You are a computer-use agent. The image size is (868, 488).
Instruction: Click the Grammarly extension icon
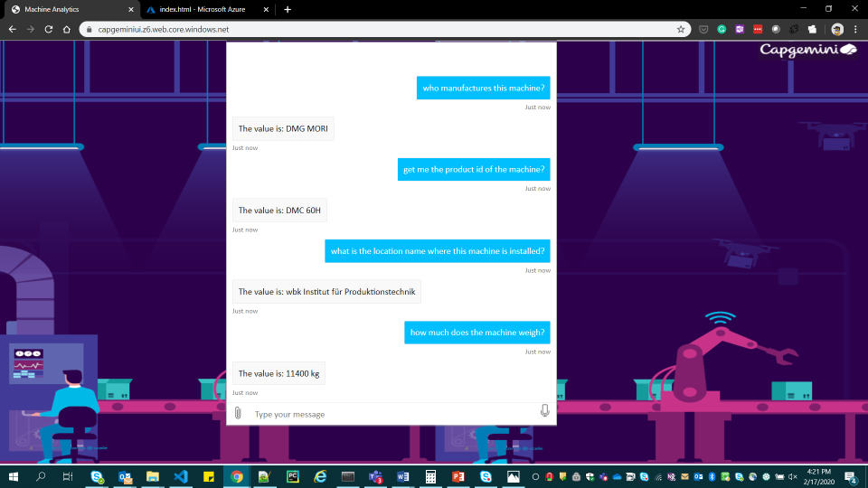[722, 29]
